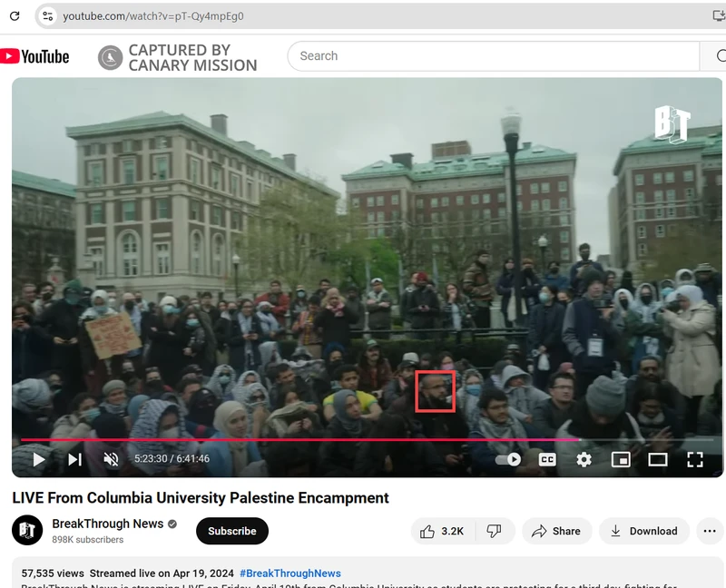
Task: Open BreakThrough News channel avatar
Action: tap(27, 531)
